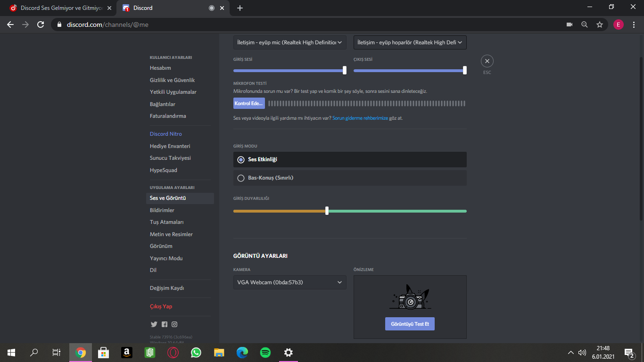This screenshot has width=644, height=362.
Task: Click the camera permission icon in address bar
Action: (x=570, y=25)
